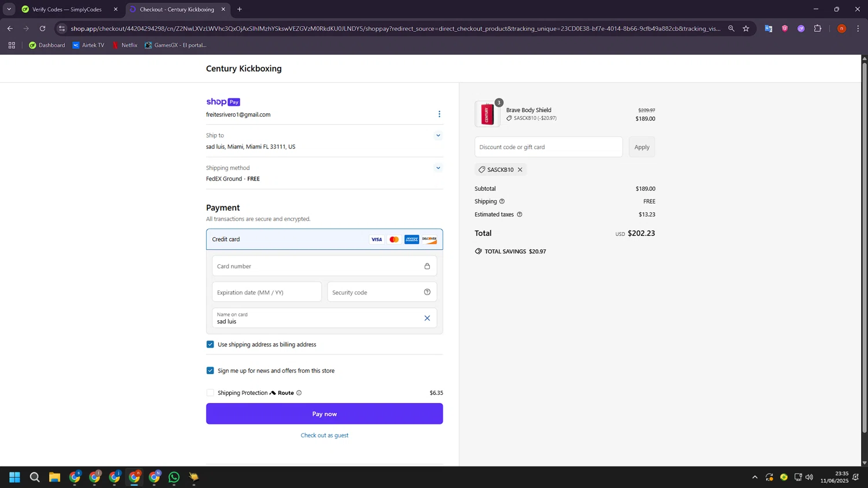Focus the Security code field
Image resolution: width=868 pixels, height=488 pixels.
382,292
